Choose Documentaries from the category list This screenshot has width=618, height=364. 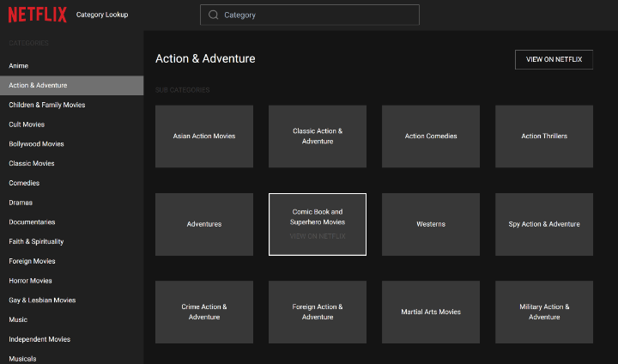(72, 222)
